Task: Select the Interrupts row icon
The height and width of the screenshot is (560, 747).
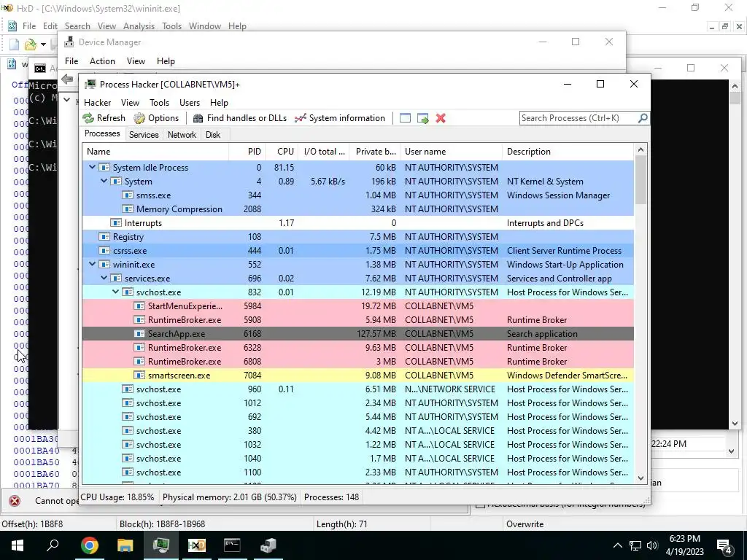Action: 116,223
